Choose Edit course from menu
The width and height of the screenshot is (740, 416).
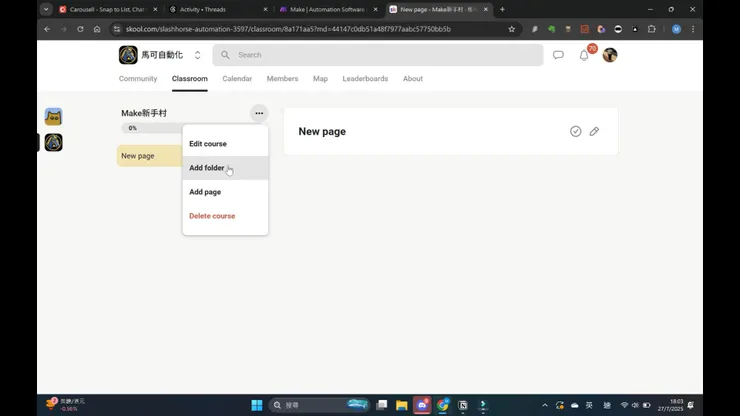225,144
